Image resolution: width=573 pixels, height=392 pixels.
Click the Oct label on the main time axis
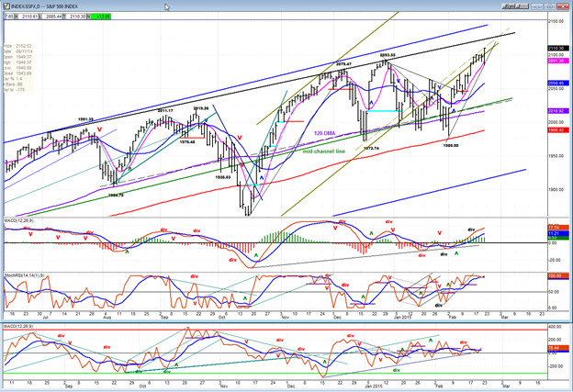click(x=221, y=318)
